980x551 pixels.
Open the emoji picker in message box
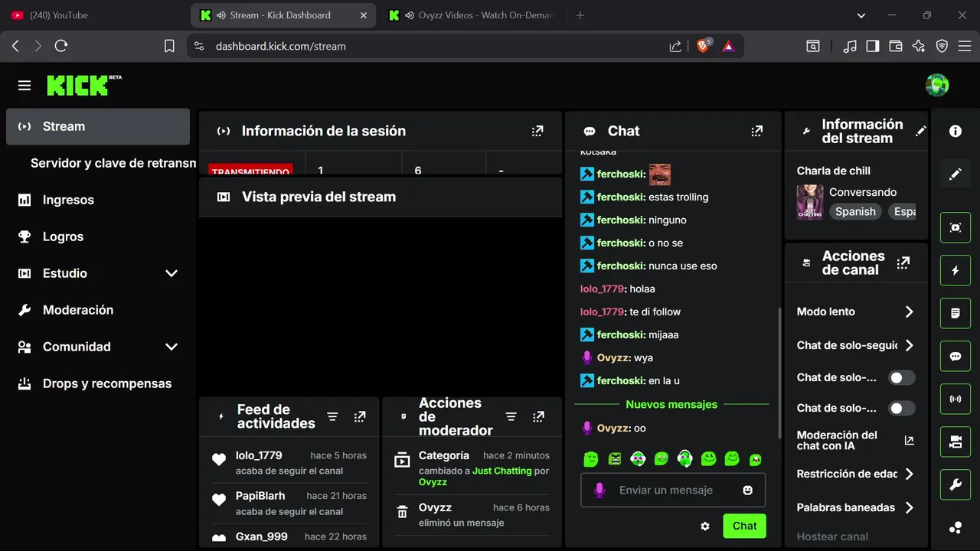tap(748, 490)
